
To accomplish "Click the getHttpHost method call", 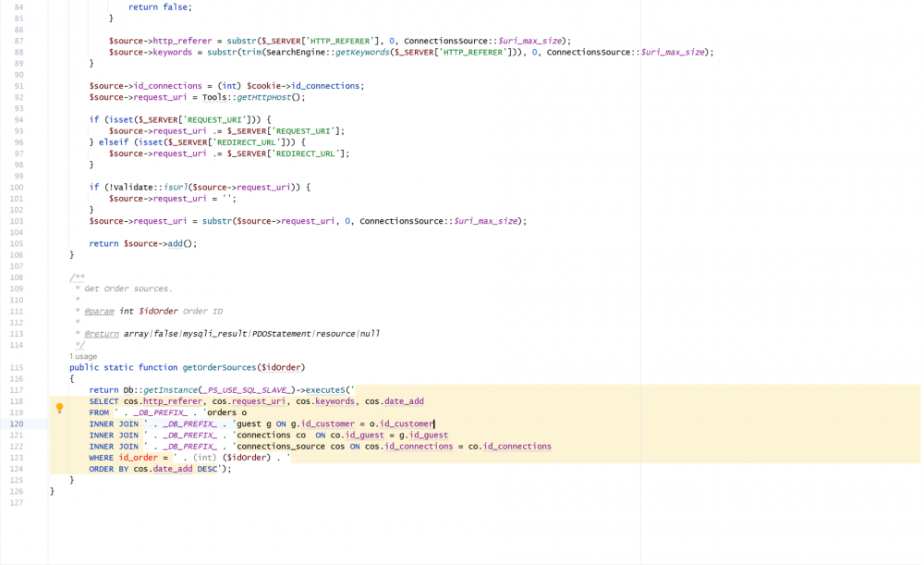I will 264,97.
